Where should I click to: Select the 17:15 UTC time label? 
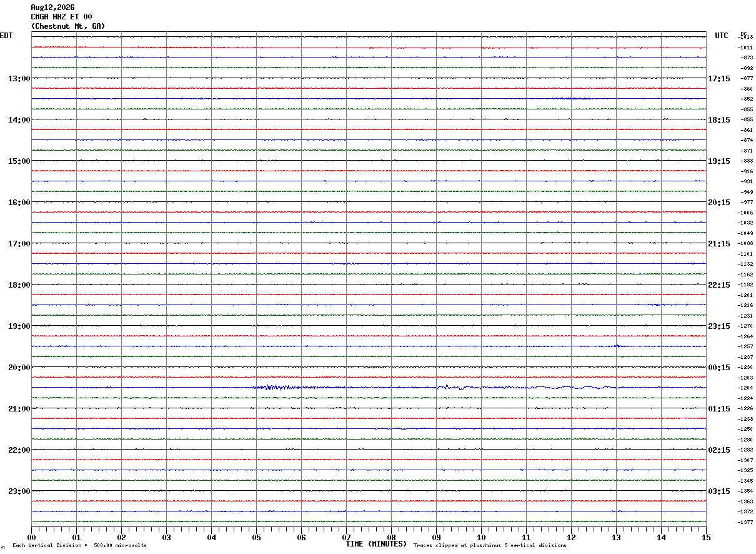pos(719,79)
